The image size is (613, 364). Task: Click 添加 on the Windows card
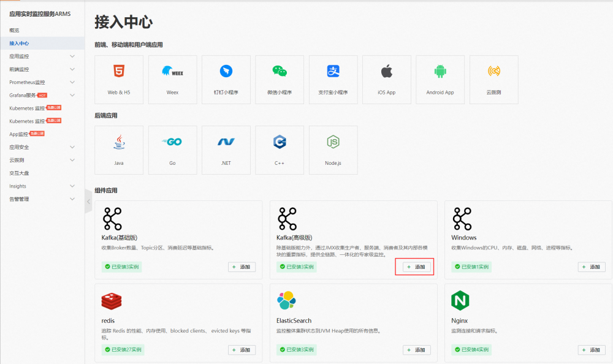592,267
